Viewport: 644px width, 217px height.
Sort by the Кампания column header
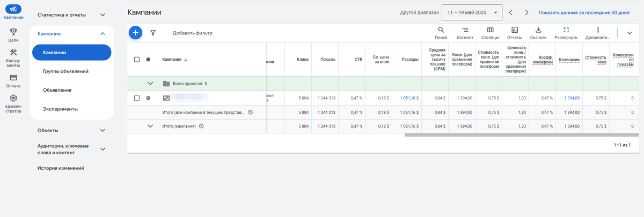click(175, 60)
